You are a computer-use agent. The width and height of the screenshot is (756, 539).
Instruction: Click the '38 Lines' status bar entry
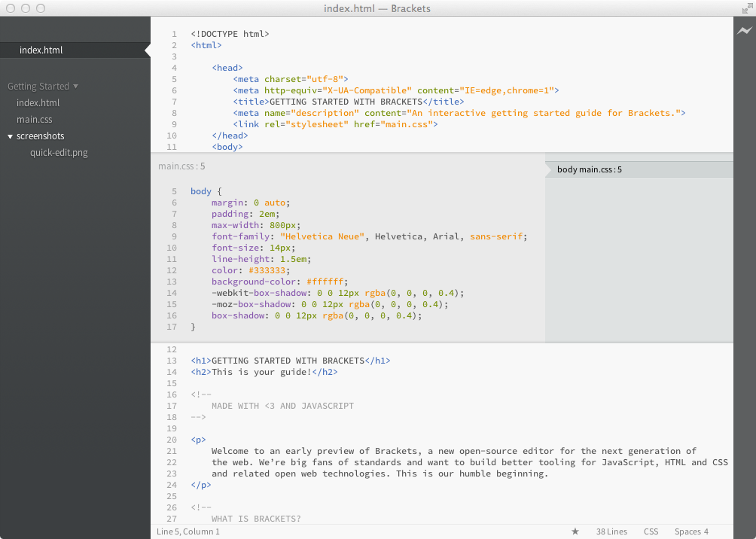coord(611,531)
